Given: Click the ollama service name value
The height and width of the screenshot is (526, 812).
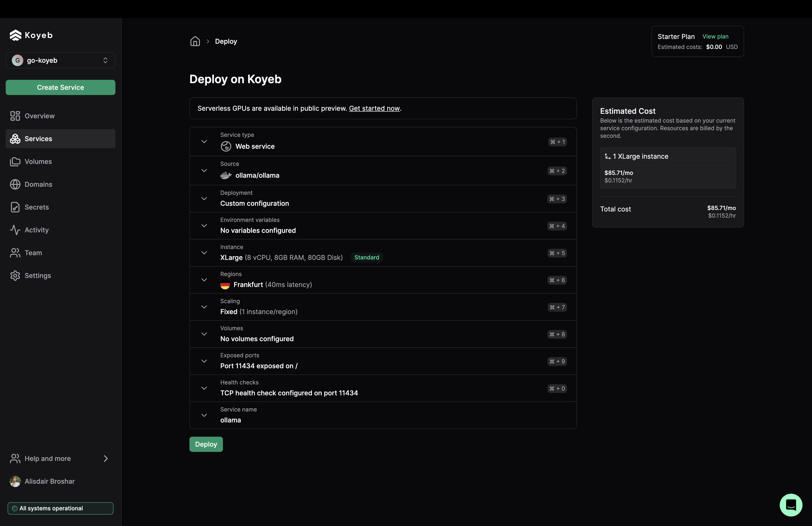Looking at the screenshot, I should tap(231, 420).
